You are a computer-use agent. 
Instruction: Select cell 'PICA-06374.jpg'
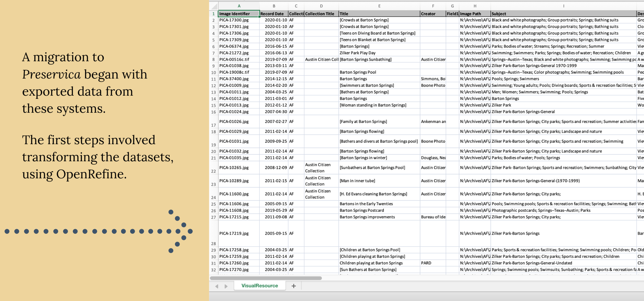point(239,46)
